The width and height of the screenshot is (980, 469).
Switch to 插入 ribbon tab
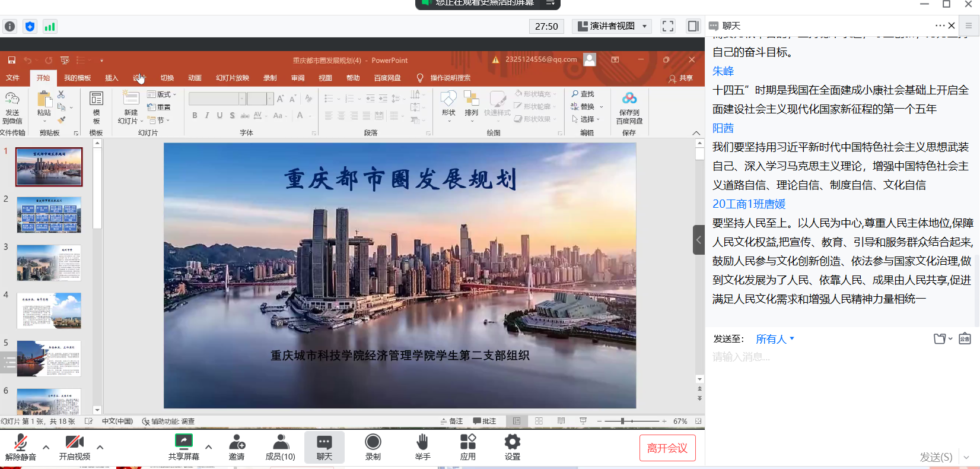point(112,78)
